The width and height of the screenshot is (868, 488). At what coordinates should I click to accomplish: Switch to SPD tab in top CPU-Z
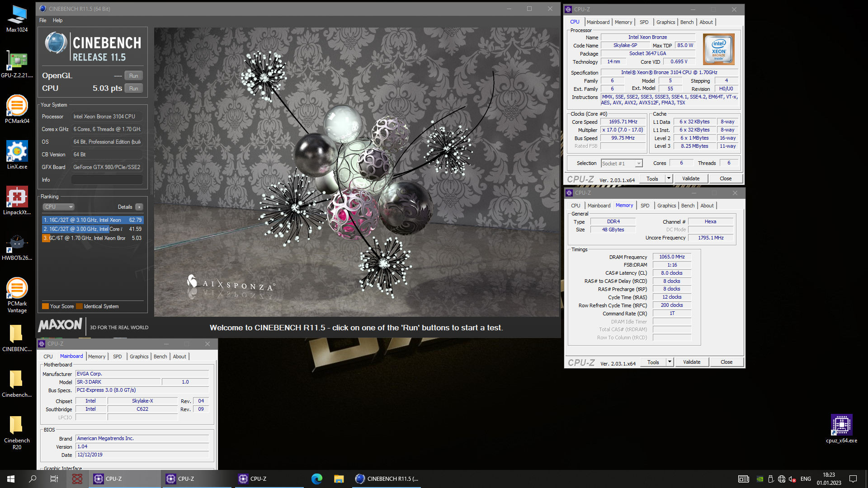click(x=644, y=22)
